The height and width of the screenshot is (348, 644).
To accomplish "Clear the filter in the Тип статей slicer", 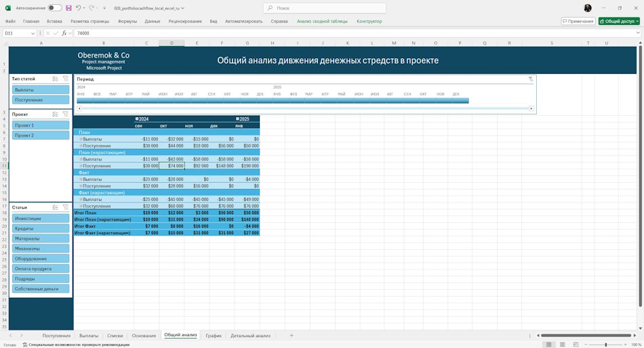I will pyautogui.click(x=66, y=79).
